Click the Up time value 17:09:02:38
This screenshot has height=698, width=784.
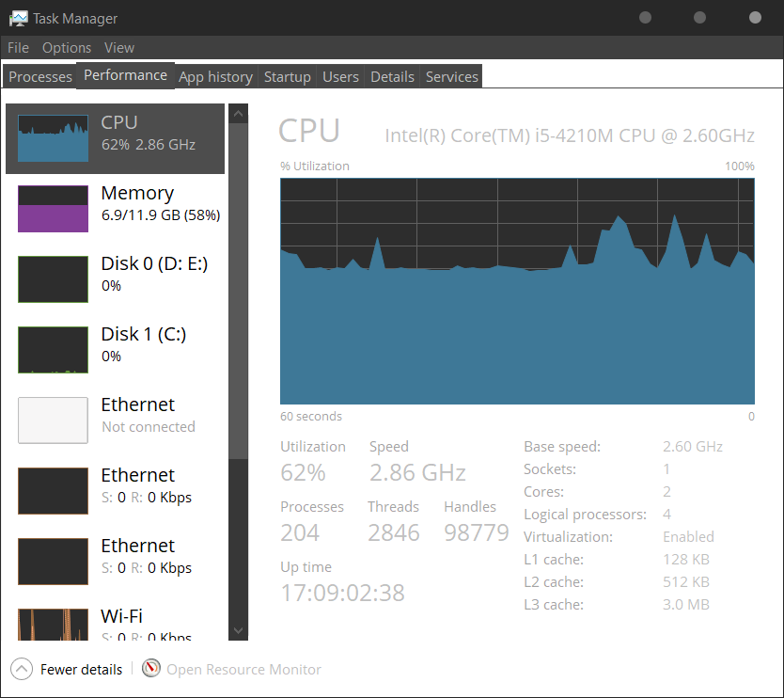point(342,593)
